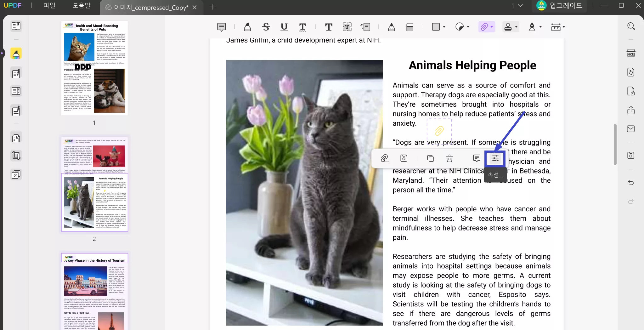644x330 pixels.
Task: Open the crop pages tool
Action: (x=16, y=156)
